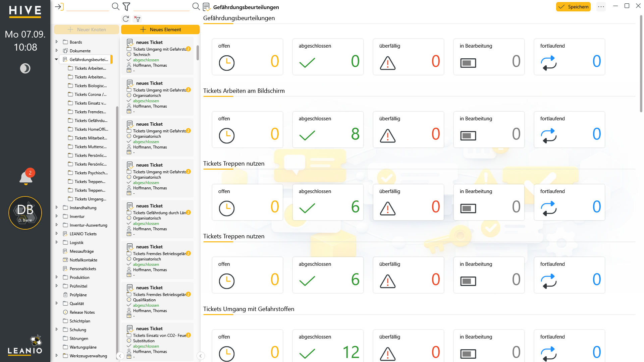This screenshot has width=644, height=362.
Task: Click green checkmark in Tickets Umgang mit Gefahrstoffen
Action: point(307,354)
